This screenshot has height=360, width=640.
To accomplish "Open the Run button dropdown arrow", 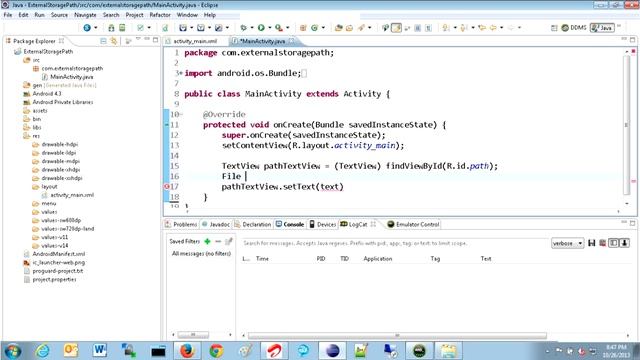I will (x=270, y=28).
